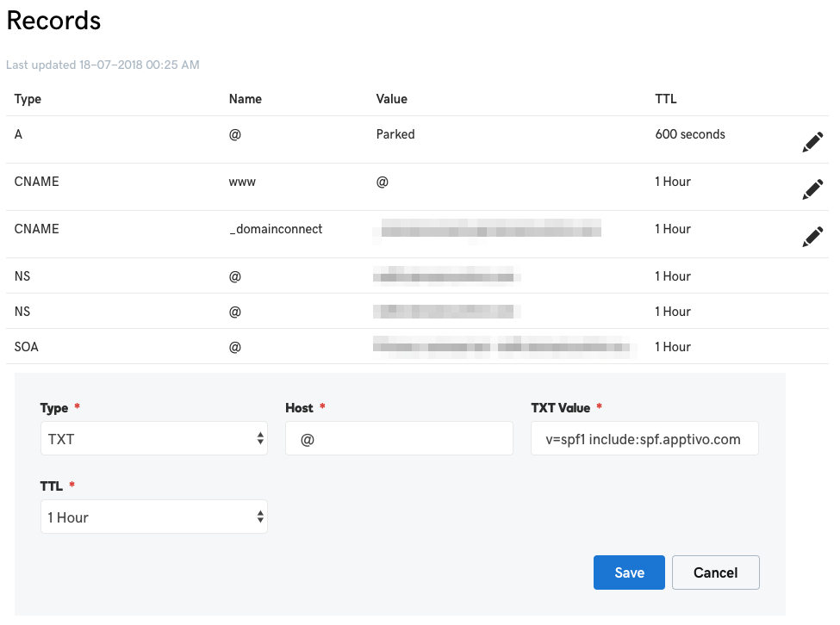Focus the Host input field
The height and width of the screenshot is (625, 840).
[x=399, y=439]
